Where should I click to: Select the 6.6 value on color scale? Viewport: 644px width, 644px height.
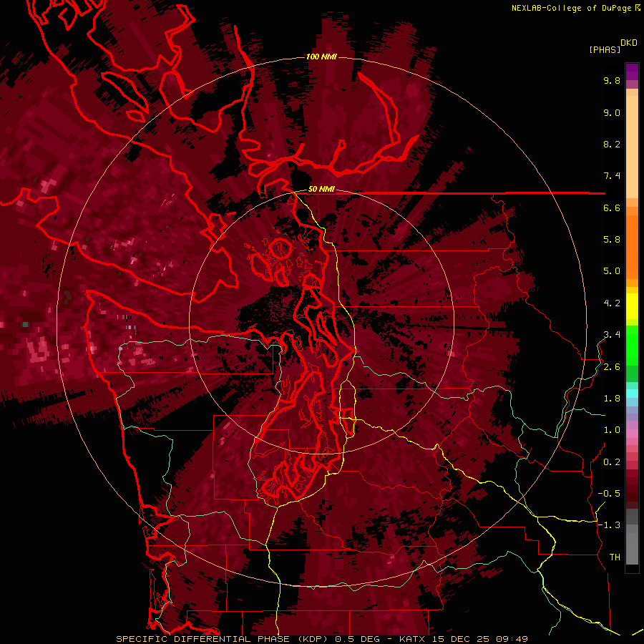coord(612,208)
